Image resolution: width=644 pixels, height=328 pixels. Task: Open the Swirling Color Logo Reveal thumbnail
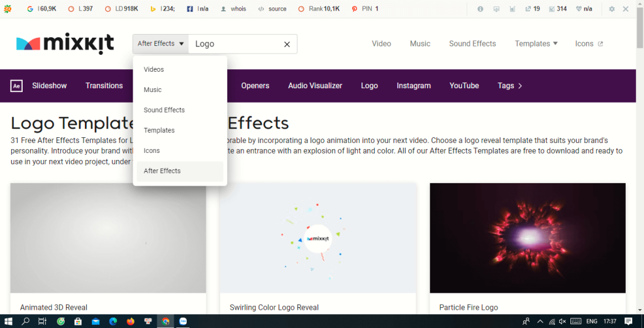(x=318, y=238)
